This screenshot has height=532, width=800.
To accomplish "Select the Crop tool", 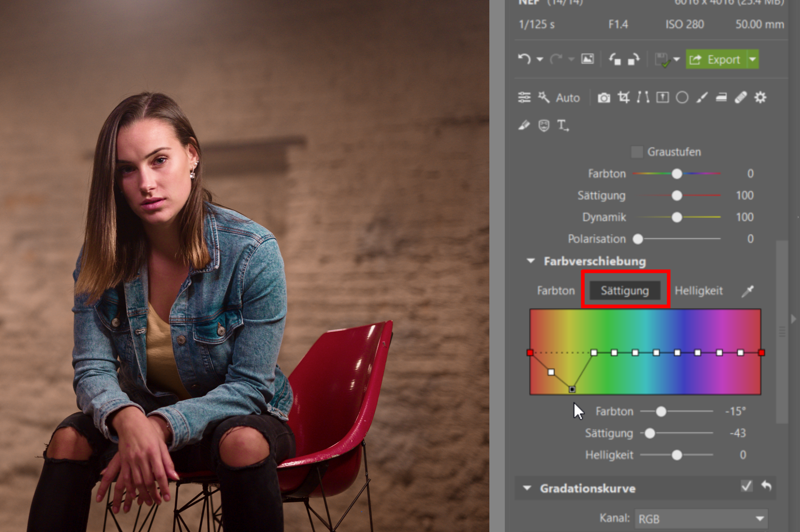I will point(624,97).
